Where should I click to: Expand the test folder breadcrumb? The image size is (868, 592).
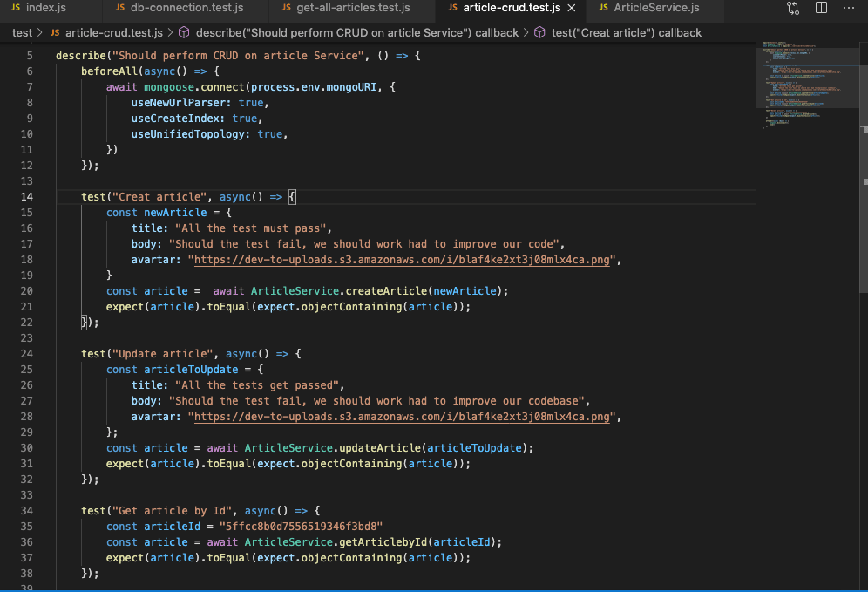pyautogui.click(x=22, y=33)
